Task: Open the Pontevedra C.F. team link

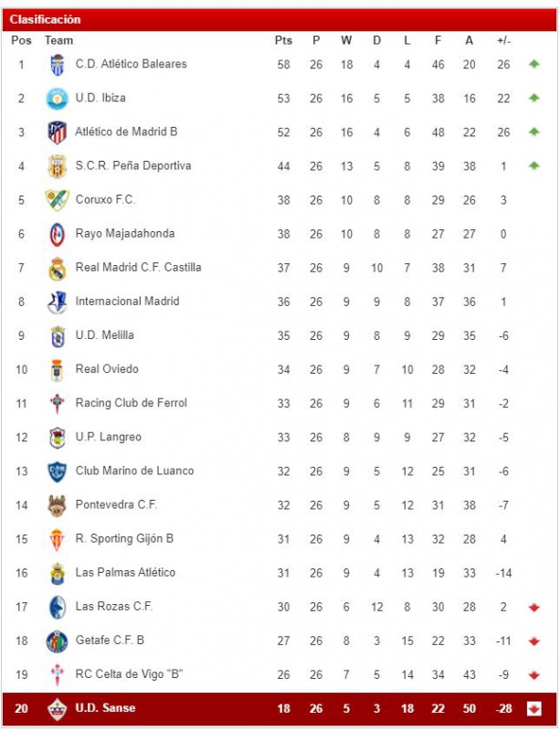Action: click(116, 505)
